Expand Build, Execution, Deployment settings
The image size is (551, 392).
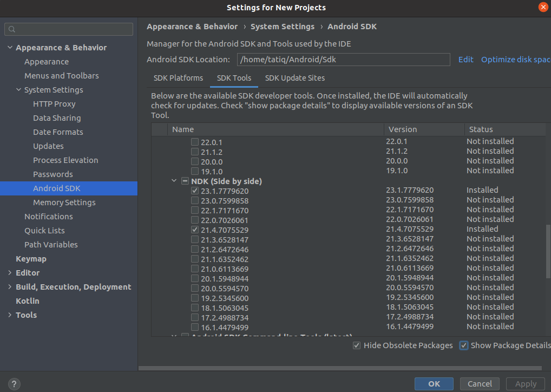click(9, 286)
